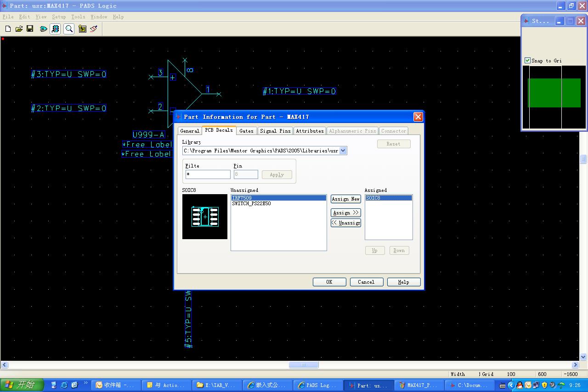Switch to the Signal Pins tab
588x392 pixels.
[275, 131]
